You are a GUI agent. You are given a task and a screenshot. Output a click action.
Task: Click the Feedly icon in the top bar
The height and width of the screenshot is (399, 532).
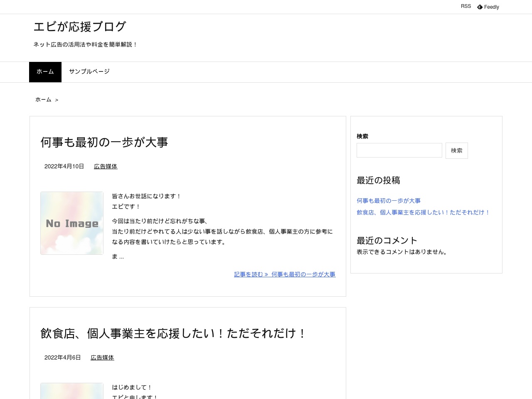[480, 7]
